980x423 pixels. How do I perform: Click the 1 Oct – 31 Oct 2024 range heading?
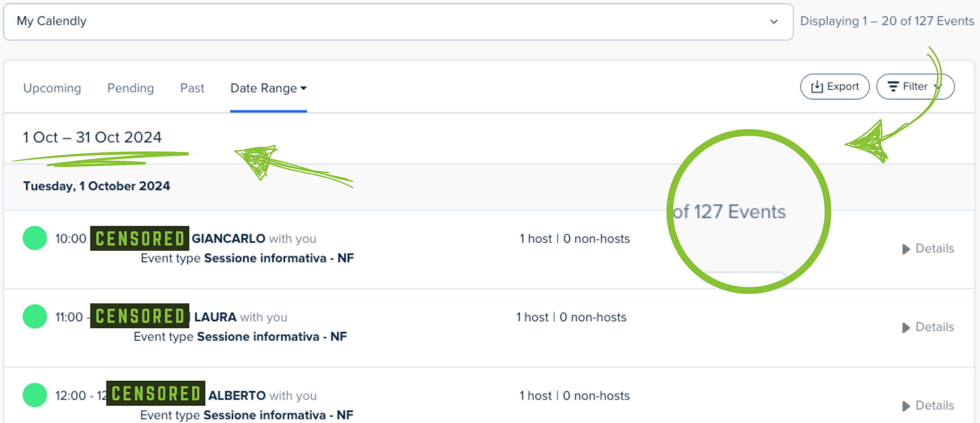tap(92, 137)
